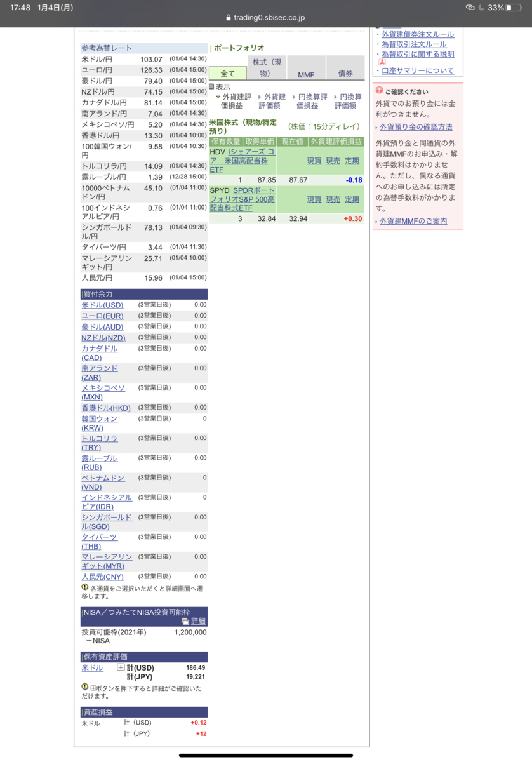Screen dimensions: 532x762
Task: Click the yellow notice icon under 買付余力
Action: [85, 588]
